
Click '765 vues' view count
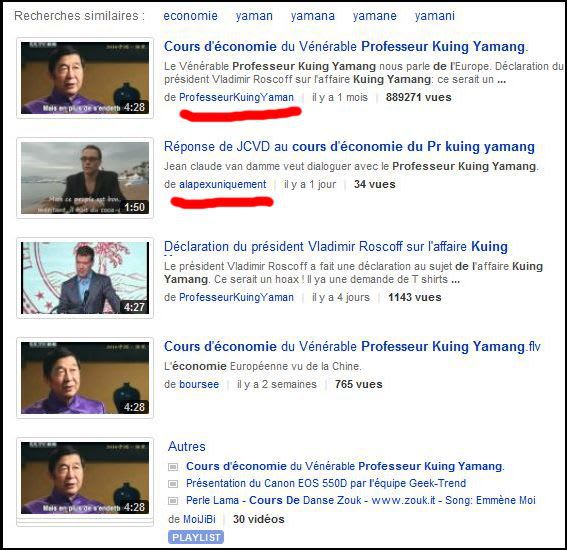tap(358, 384)
